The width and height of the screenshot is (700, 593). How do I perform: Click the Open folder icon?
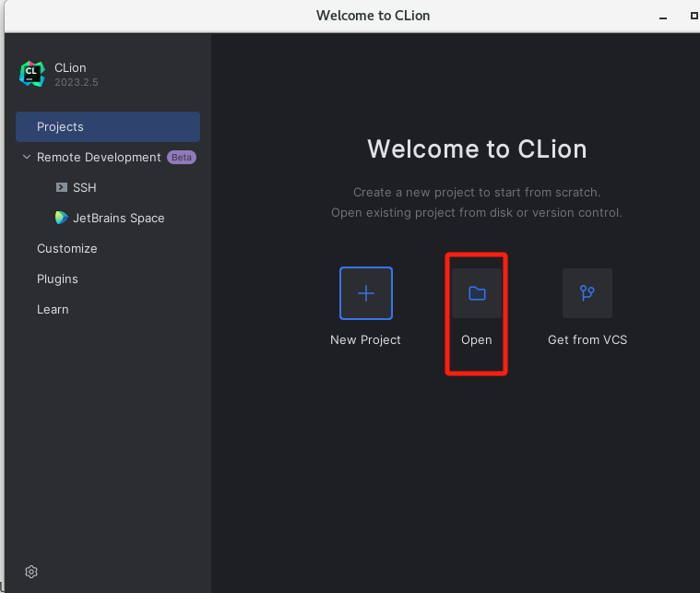click(477, 293)
